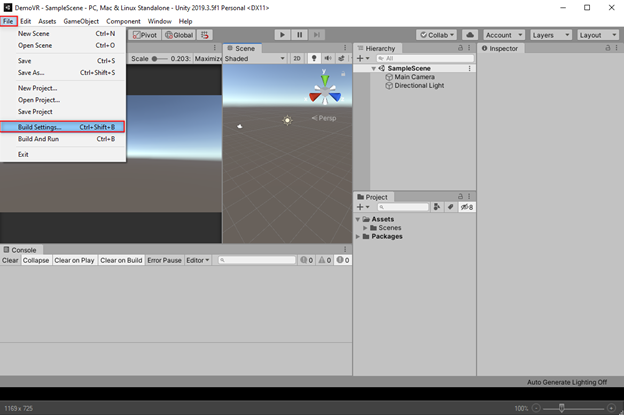The image size is (624, 415).
Task: Switch to the Scene tab
Action: point(241,48)
